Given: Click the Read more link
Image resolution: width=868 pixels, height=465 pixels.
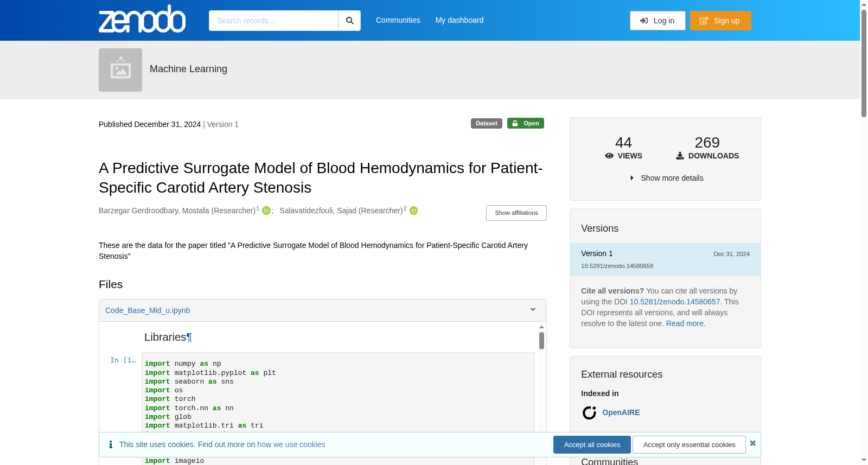Looking at the screenshot, I should click(686, 323).
